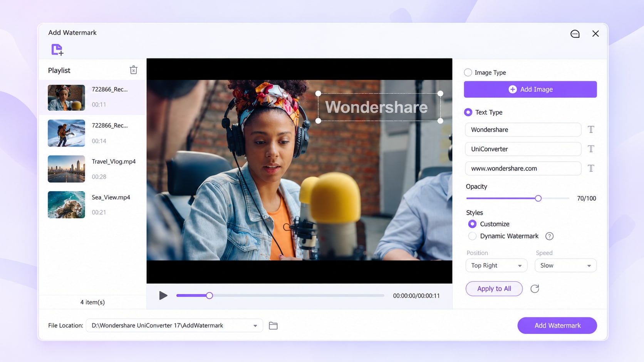Click the plus icon in Add Image
The height and width of the screenshot is (362, 644).
pyautogui.click(x=513, y=89)
